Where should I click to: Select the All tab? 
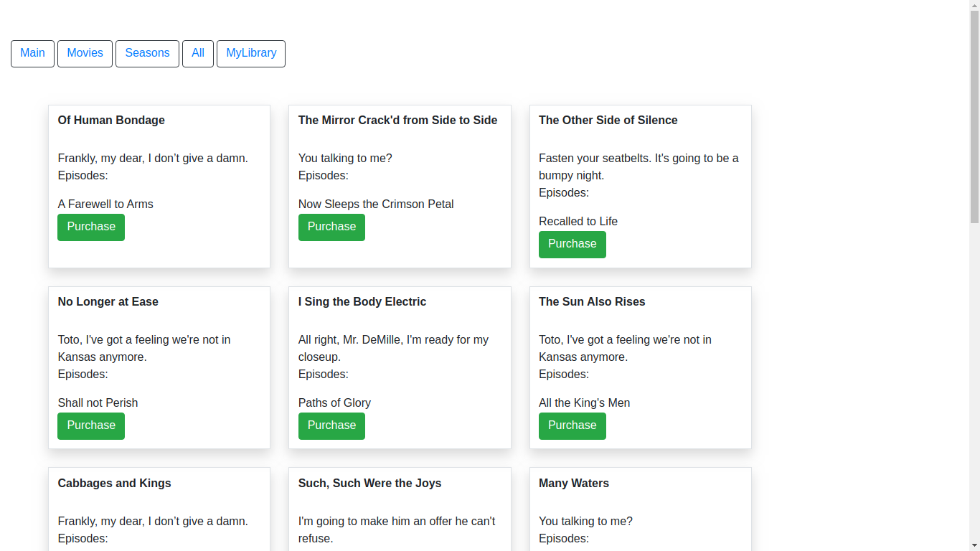point(198,53)
